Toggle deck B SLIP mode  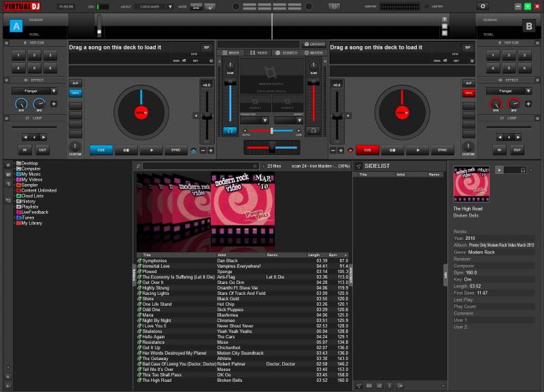(469, 83)
